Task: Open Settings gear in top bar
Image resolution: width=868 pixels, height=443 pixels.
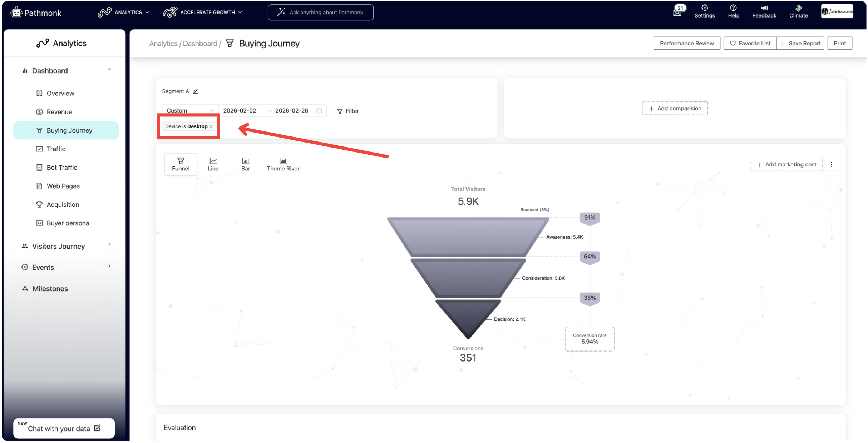Action: point(704,8)
